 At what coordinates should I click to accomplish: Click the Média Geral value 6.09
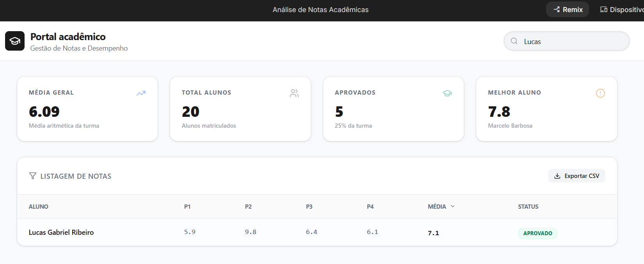44,112
